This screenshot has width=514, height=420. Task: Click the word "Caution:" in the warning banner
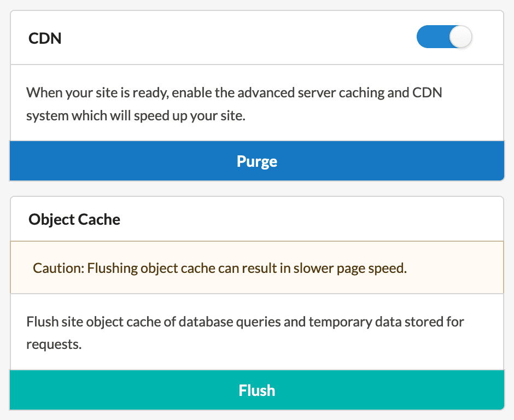coord(59,269)
